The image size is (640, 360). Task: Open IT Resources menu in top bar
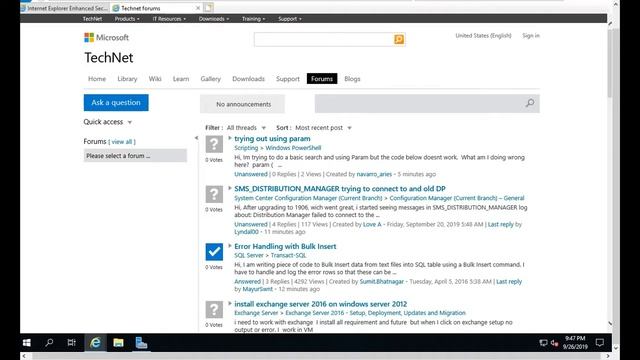pos(169,19)
